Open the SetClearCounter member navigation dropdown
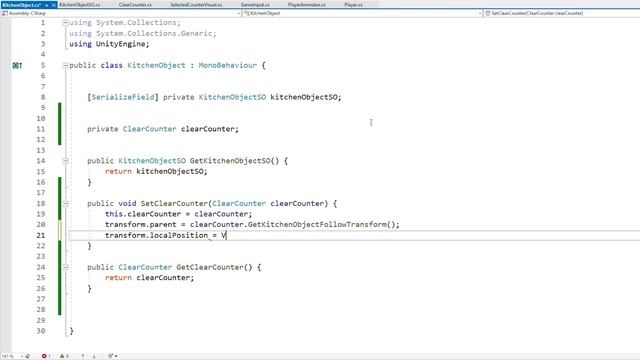 tap(562, 13)
